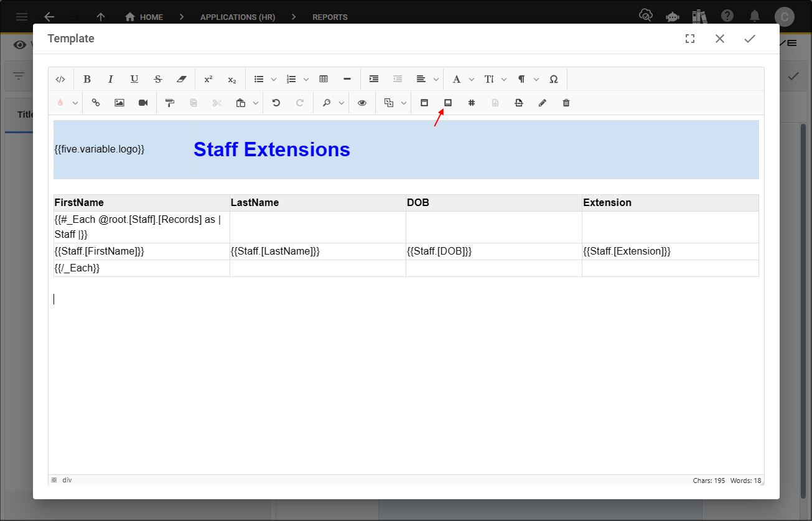The width and height of the screenshot is (812, 521).
Task: Insert a hyperlink
Action: click(x=95, y=103)
